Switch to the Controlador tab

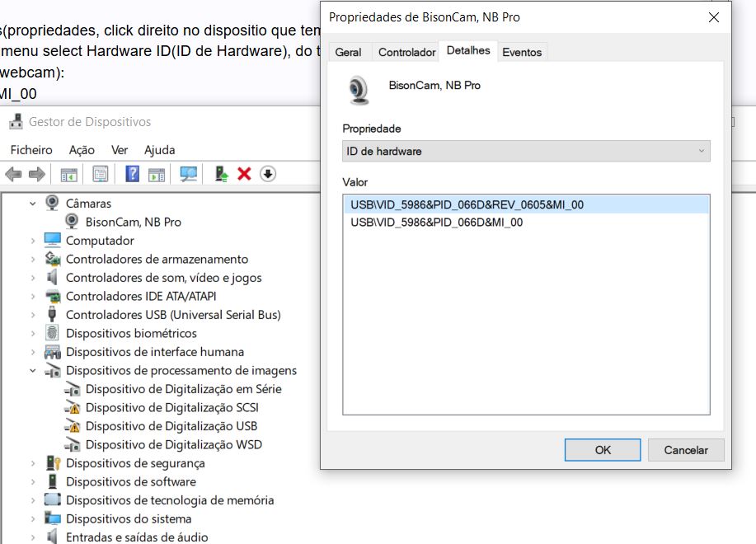tap(407, 52)
